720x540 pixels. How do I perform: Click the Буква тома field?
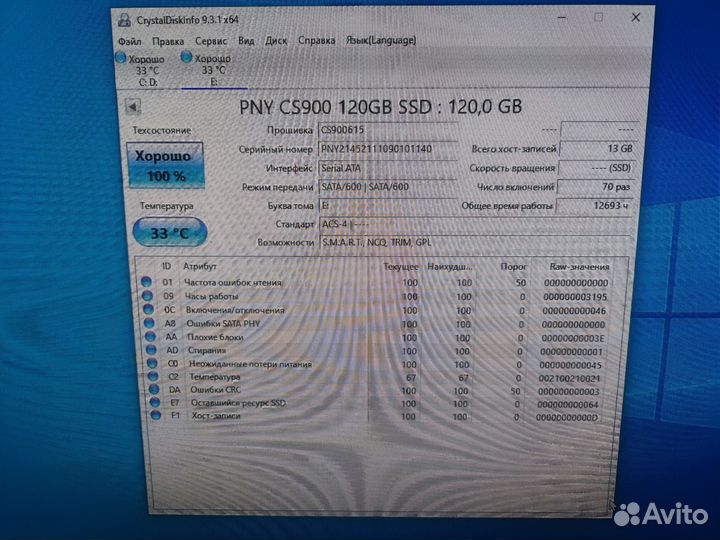(x=387, y=206)
